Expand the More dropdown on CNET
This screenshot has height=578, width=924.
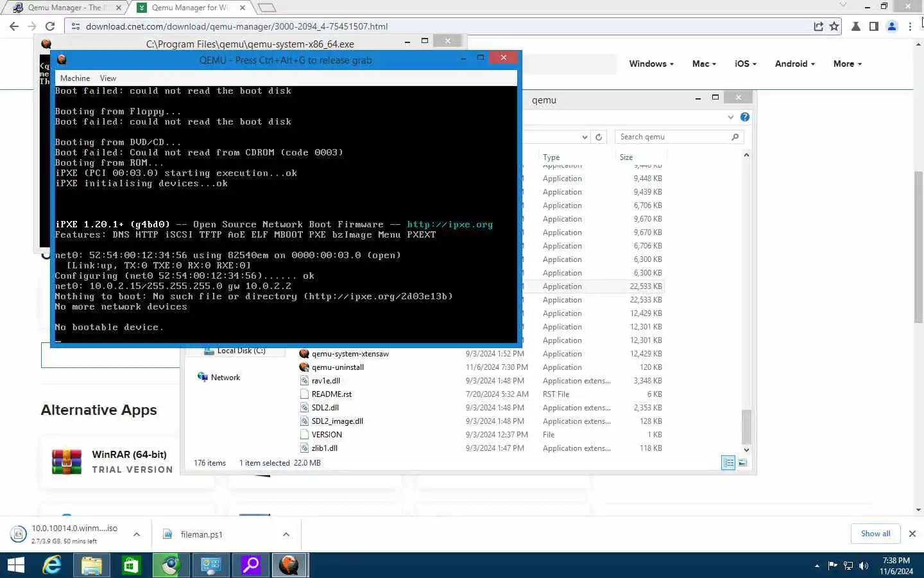[x=847, y=64]
